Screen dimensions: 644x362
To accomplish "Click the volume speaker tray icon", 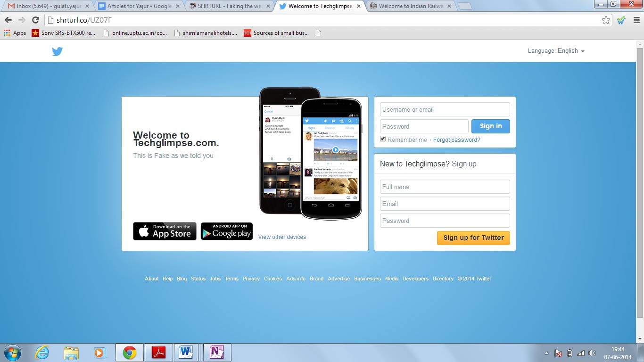I will click(592, 353).
